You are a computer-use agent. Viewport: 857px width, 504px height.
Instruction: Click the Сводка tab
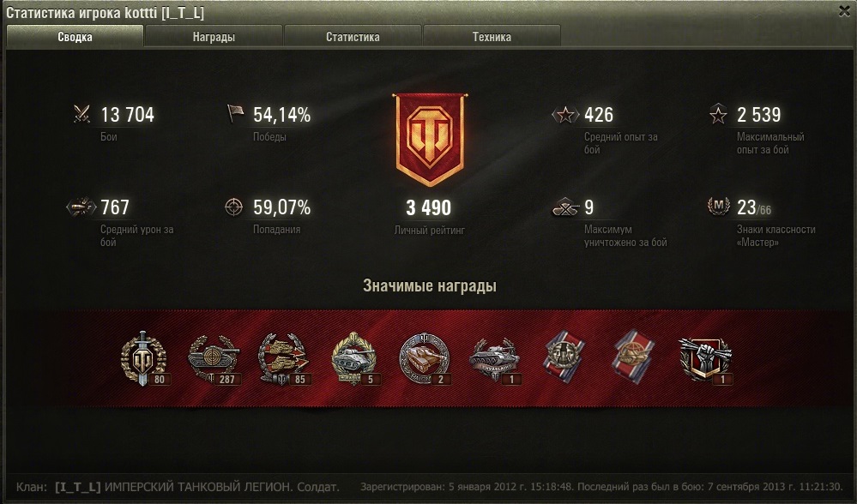point(75,37)
